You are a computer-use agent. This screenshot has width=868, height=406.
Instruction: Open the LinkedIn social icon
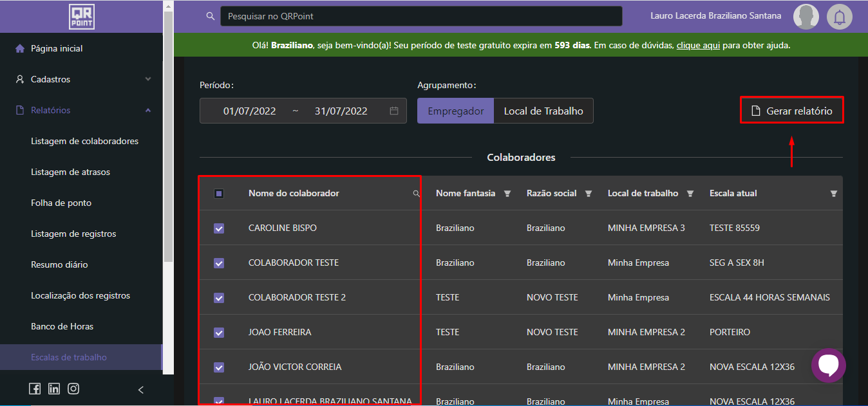click(x=54, y=389)
